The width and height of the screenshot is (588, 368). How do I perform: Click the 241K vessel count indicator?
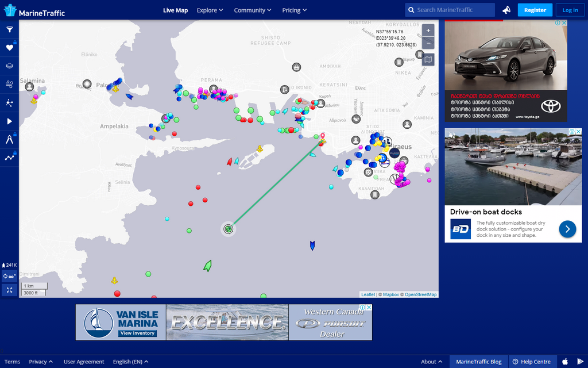[9, 264]
